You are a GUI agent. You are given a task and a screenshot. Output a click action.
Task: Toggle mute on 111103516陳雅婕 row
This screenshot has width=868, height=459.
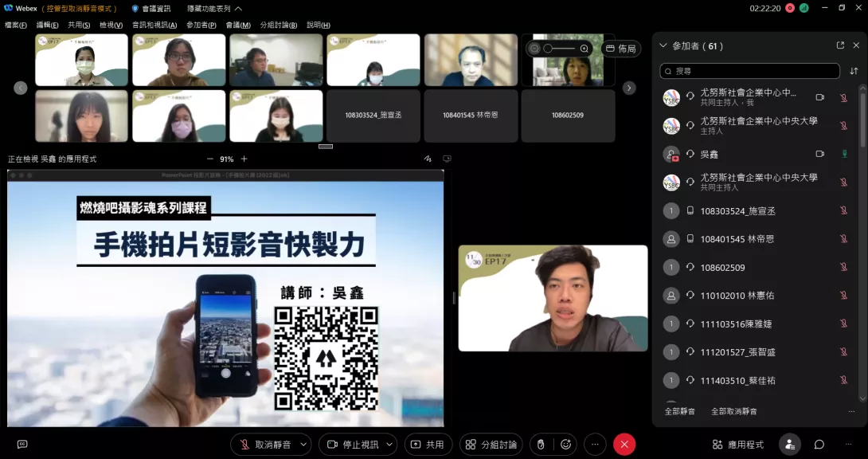coord(843,324)
